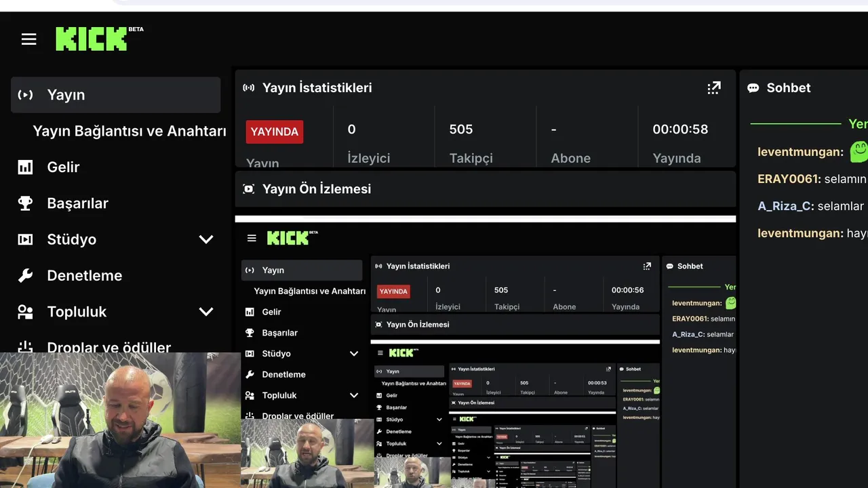Open Yayın Bağlantısı ve Anahtarı in main sidebar
The image size is (868, 488).
point(130,131)
